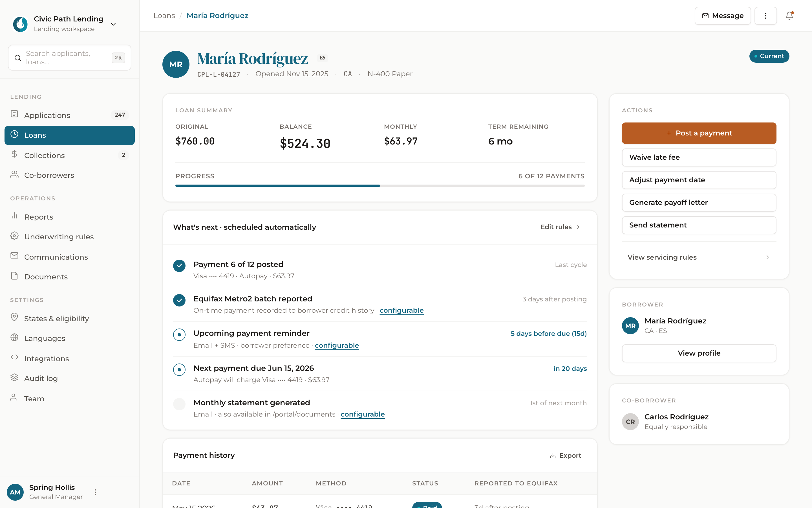
Task: Select the Loans sidebar item
Action: click(69, 135)
